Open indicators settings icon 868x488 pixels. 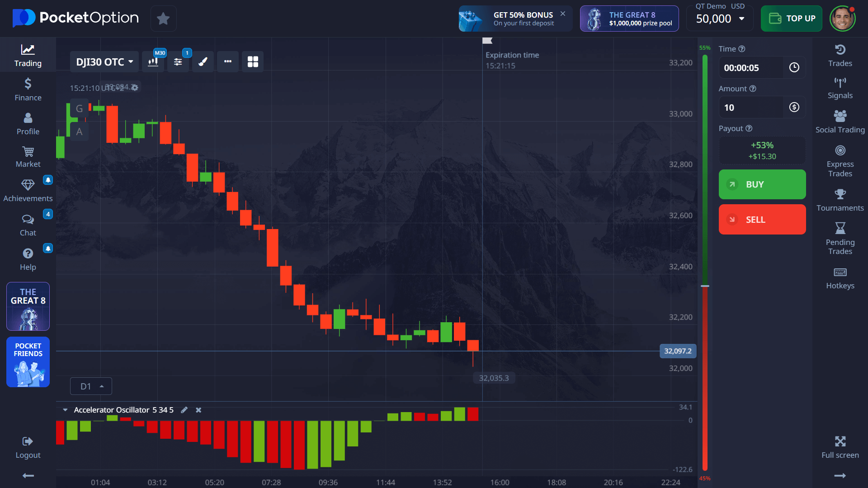click(178, 61)
